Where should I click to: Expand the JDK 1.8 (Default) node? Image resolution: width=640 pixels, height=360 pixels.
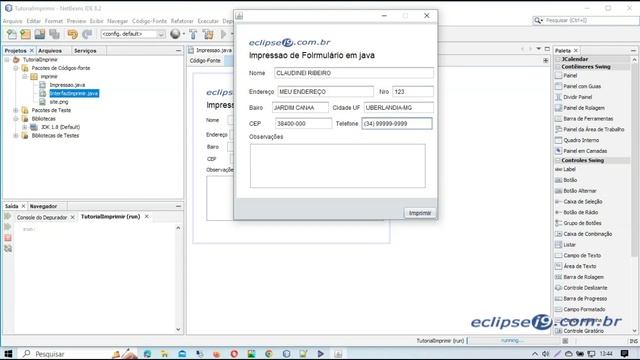click(25, 127)
